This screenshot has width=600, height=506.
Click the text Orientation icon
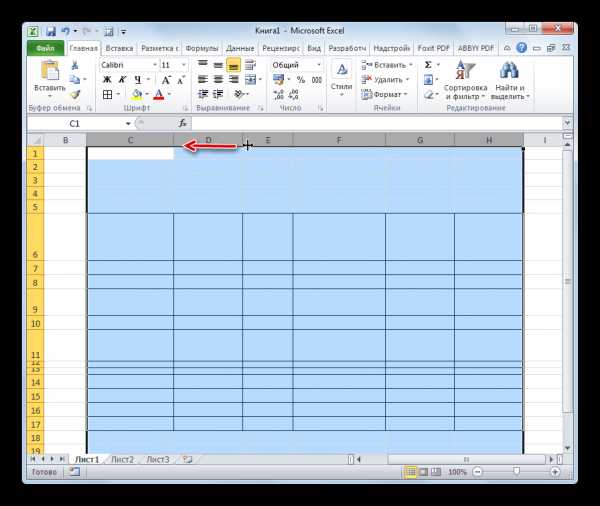[239, 94]
